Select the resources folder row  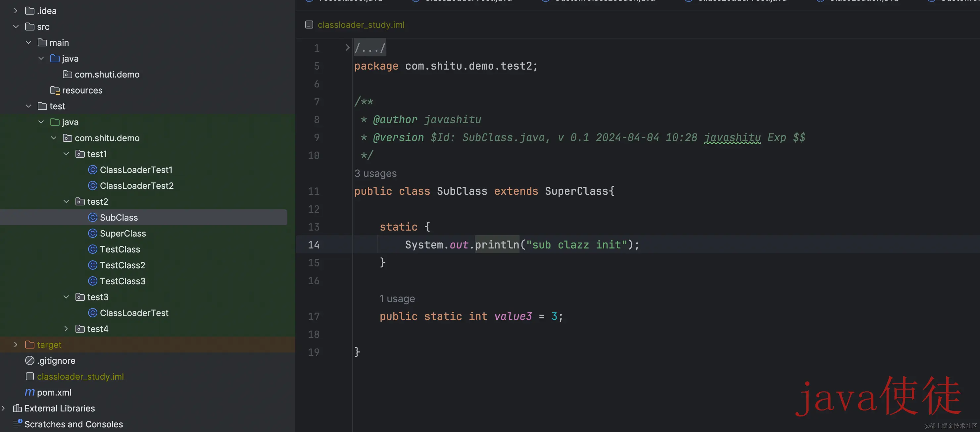tap(148, 90)
